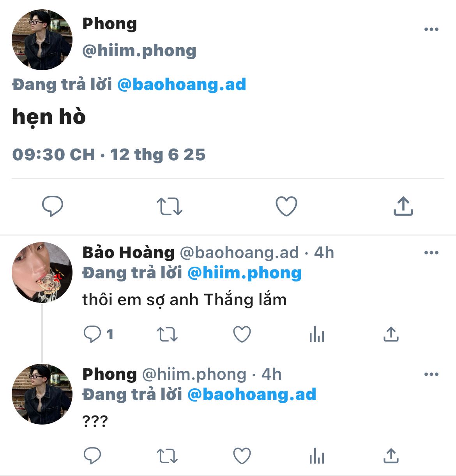456x476 pixels.
Task: Open the more options menu on Bảo Hoàng's reply
Action: pyautogui.click(x=431, y=253)
